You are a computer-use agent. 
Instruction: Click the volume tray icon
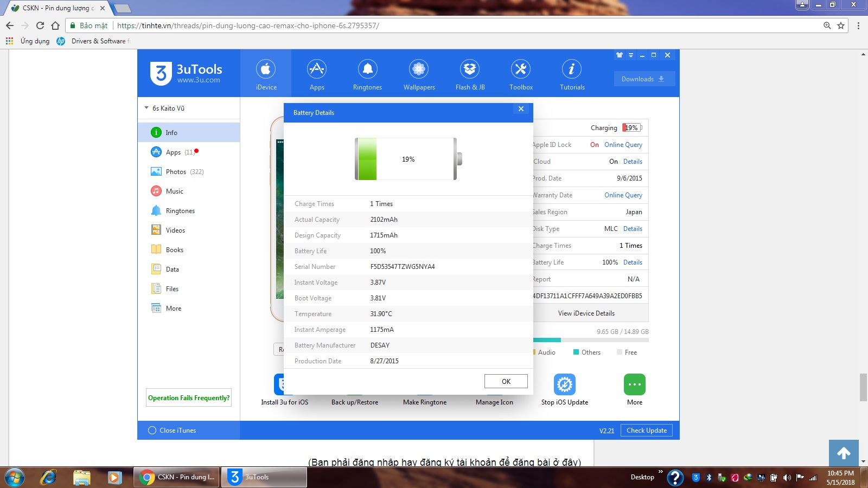click(x=787, y=478)
